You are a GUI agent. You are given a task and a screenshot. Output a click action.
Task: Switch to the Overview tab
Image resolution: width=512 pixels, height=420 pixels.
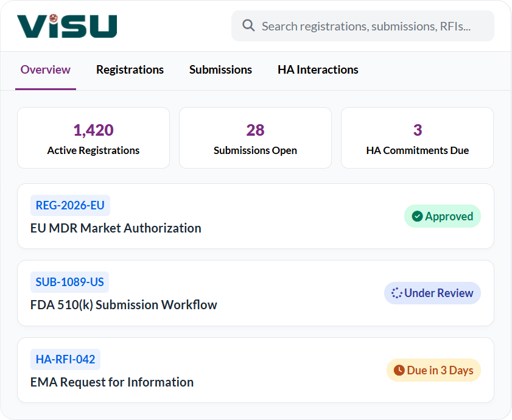pyautogui.click(x=46, y=69)
